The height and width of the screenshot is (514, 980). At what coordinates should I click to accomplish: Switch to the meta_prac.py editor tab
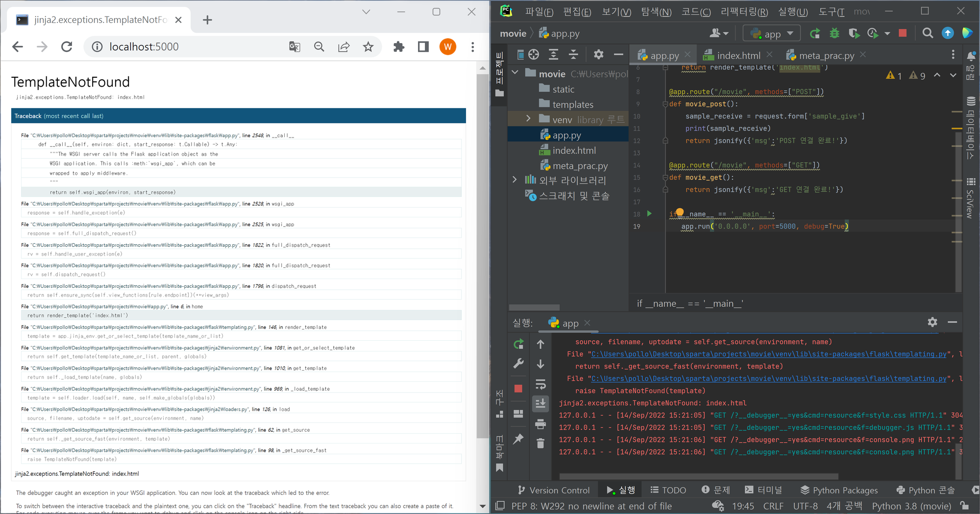coord(826,55)
